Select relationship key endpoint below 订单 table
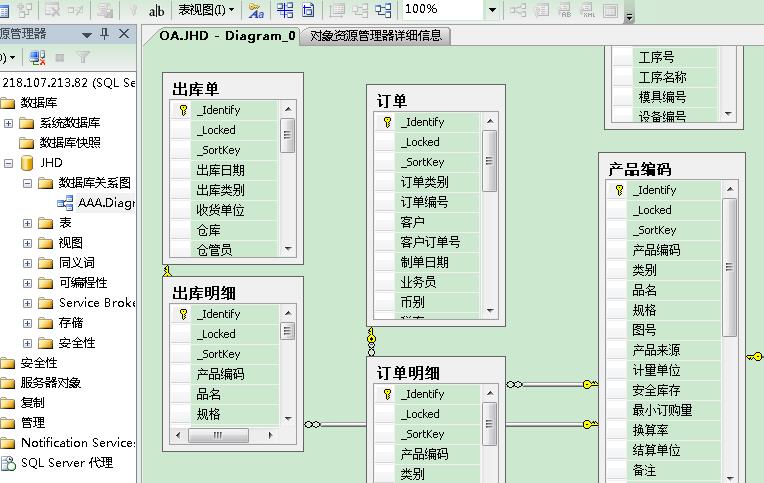This screenshot has width=764, height=483. (x=371, y=335)
